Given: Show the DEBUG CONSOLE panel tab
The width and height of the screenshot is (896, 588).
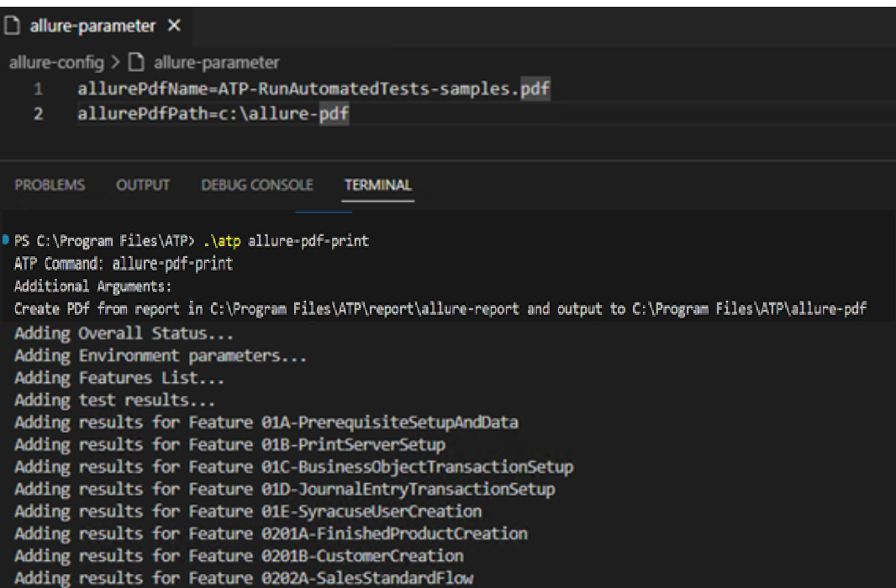Looking at the screenshot, I should tap(257, 186).
